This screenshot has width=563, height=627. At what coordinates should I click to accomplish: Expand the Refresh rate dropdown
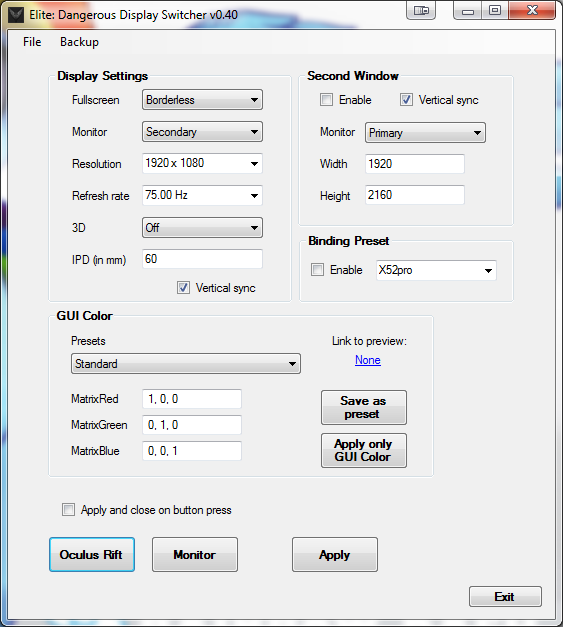[202, 195]
